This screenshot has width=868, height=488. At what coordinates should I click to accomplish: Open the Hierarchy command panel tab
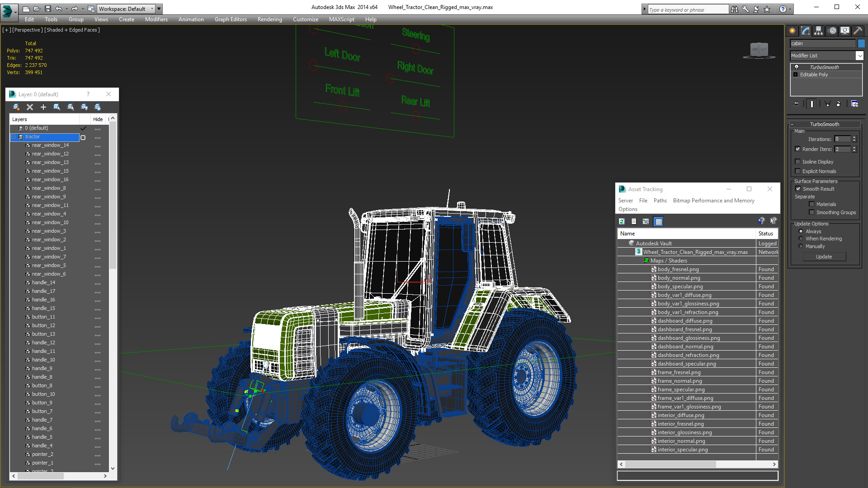point(819,31)
